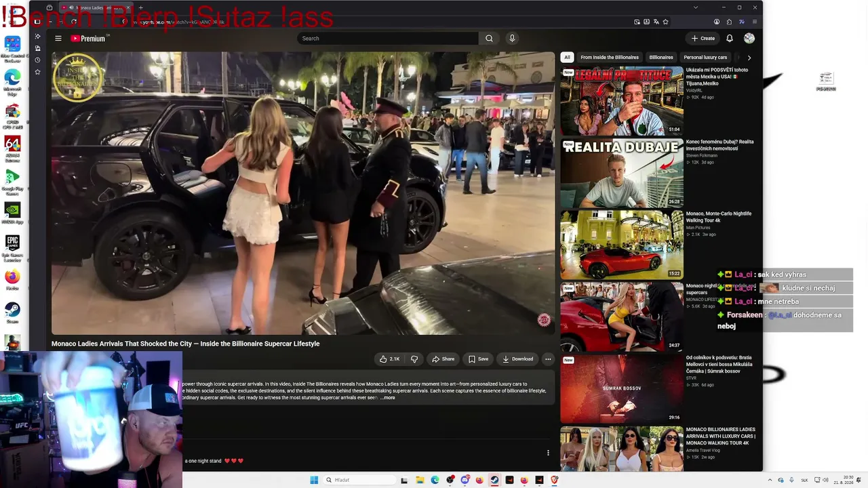Click the Create button in YouTube header

click(703, 39)
